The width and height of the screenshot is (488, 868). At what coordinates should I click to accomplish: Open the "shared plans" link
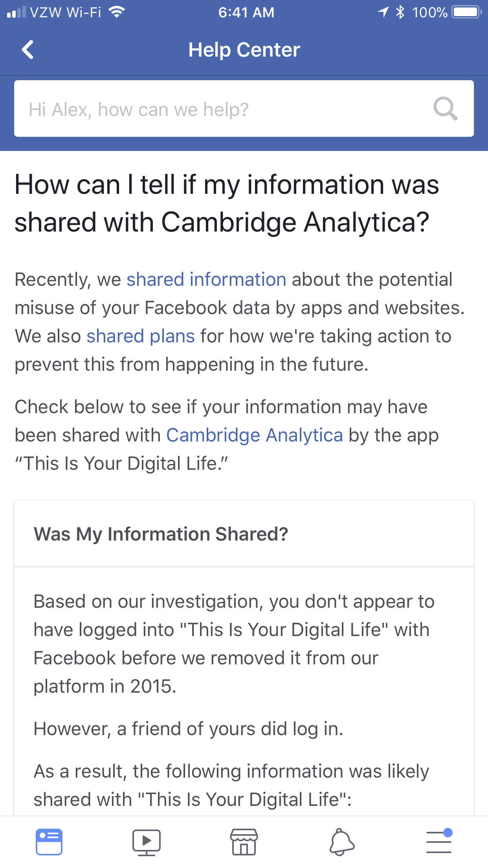[141, 336]
